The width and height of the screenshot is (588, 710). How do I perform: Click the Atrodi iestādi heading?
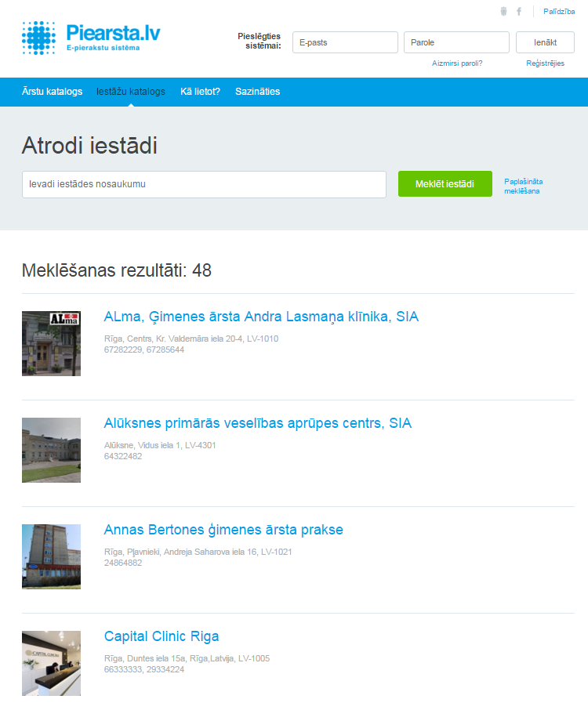click(x=89, y=146)
